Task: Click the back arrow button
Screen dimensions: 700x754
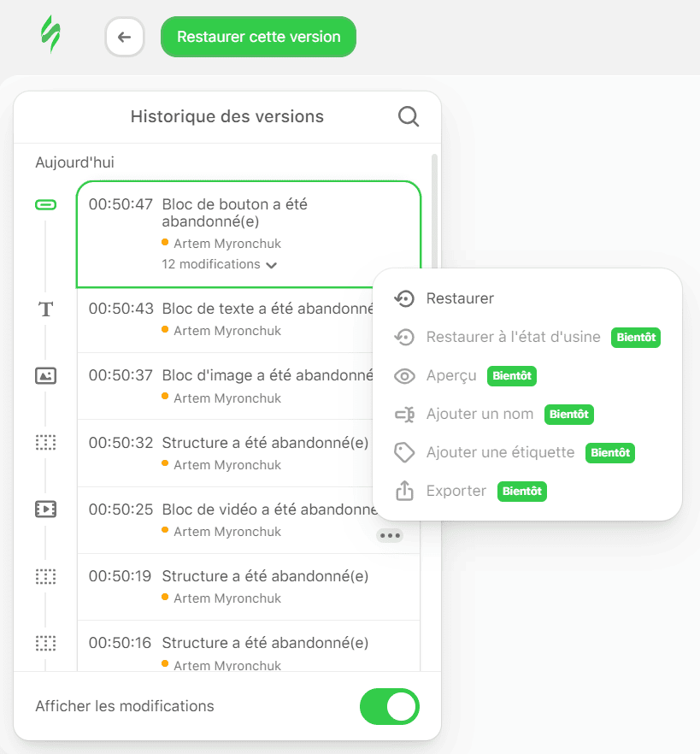Action: (x=125, y=37)
